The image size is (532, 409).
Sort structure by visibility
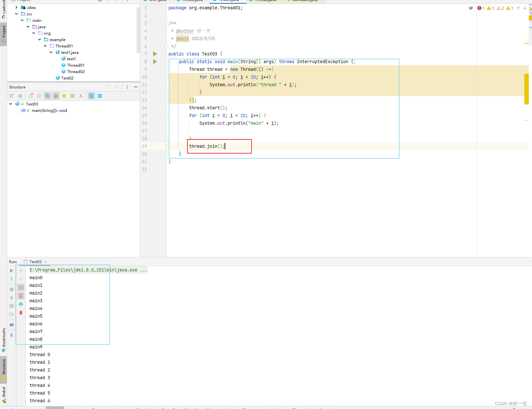point(12,96)
